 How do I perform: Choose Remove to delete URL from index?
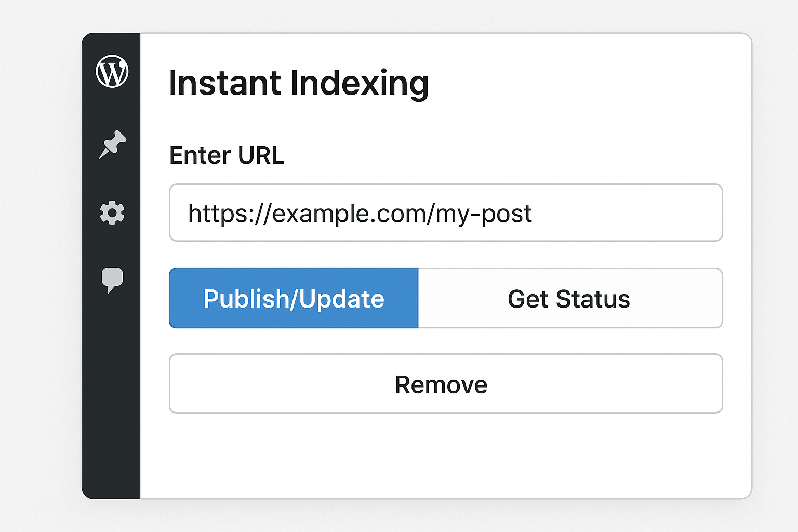(x=446, y=383)
